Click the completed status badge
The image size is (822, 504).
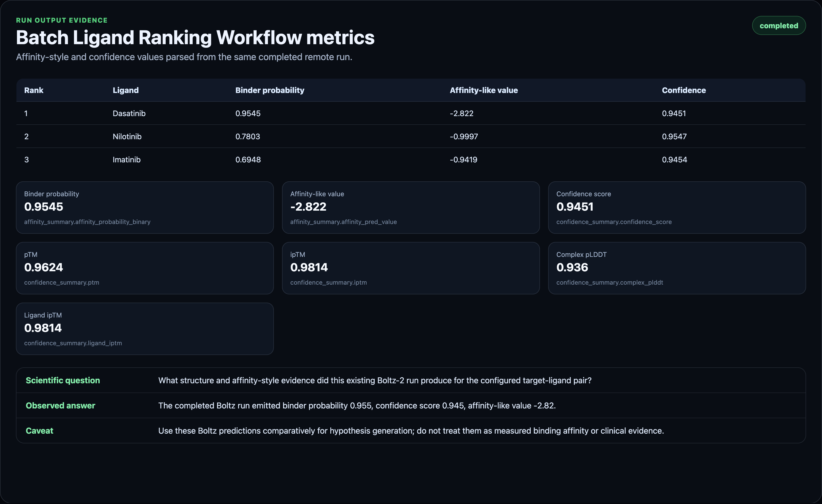click(779, 26)
